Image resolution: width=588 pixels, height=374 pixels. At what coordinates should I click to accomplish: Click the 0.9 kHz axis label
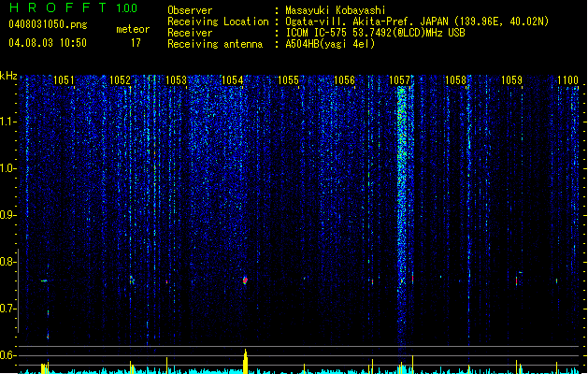(8, 215)
